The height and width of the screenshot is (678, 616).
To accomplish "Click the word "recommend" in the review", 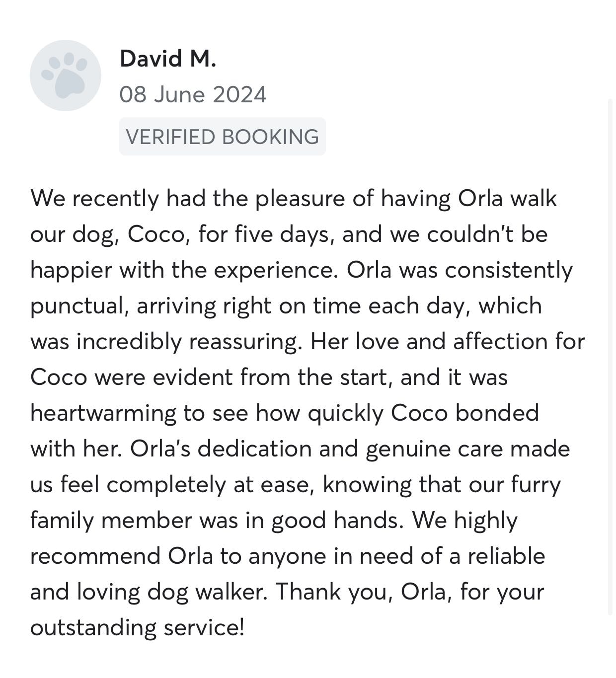I will click(95, 556).
